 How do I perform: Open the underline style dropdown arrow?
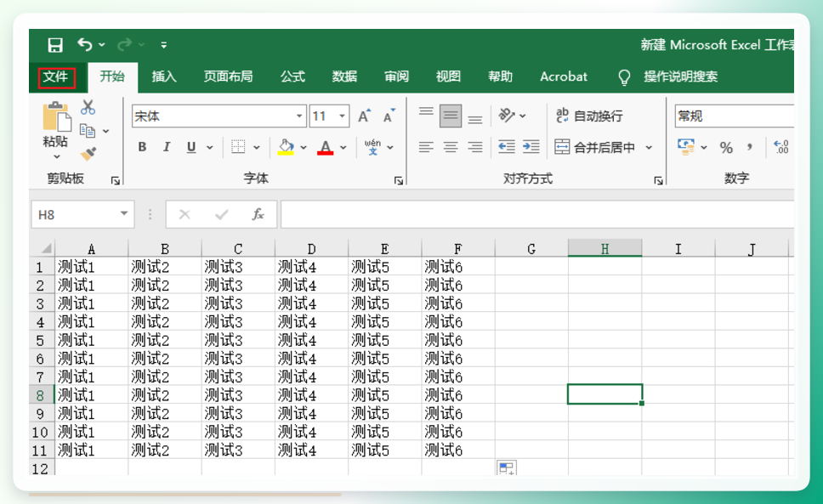[x=210, y=148]
